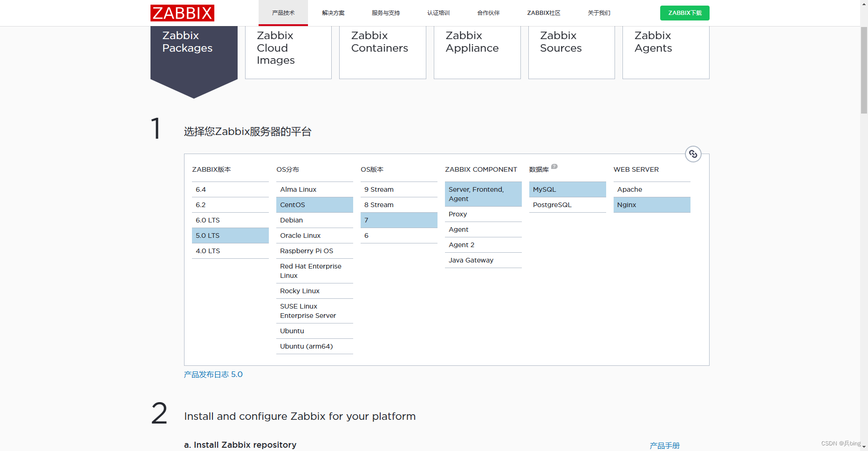Switch to Zabbix Appliance tab

click(x=477, y=52)
